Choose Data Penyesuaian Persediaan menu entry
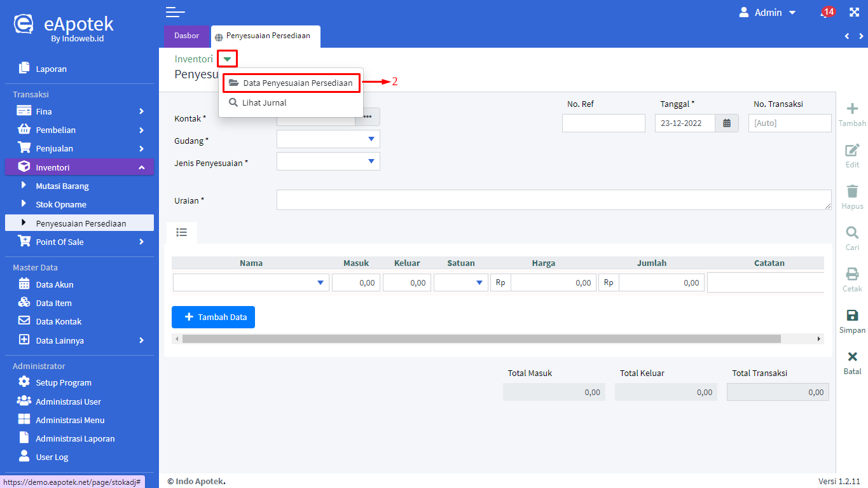Image resolution: width=868 pixels, height=488 pixels. tap(291, 83)
